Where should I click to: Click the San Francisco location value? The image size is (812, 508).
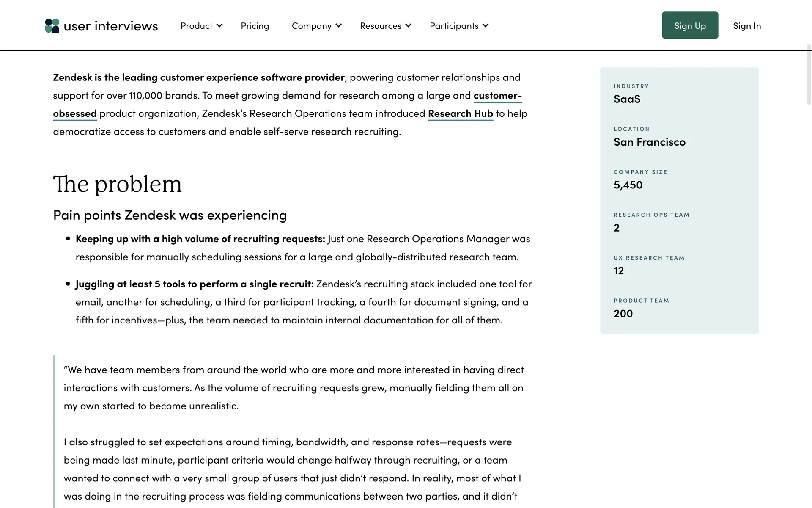point(649,142)
